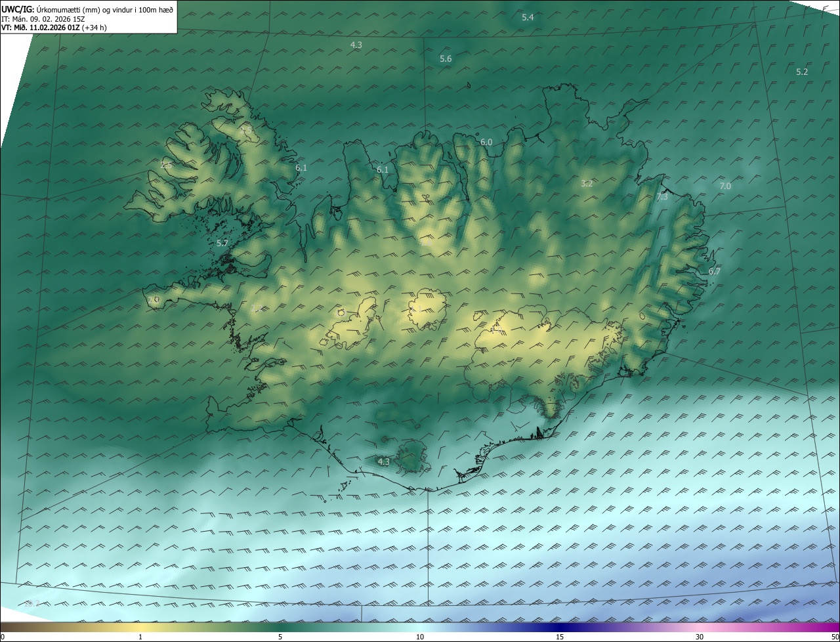Click the 3.2 value on the map
840x642 pixels.
tap(587, 184)
